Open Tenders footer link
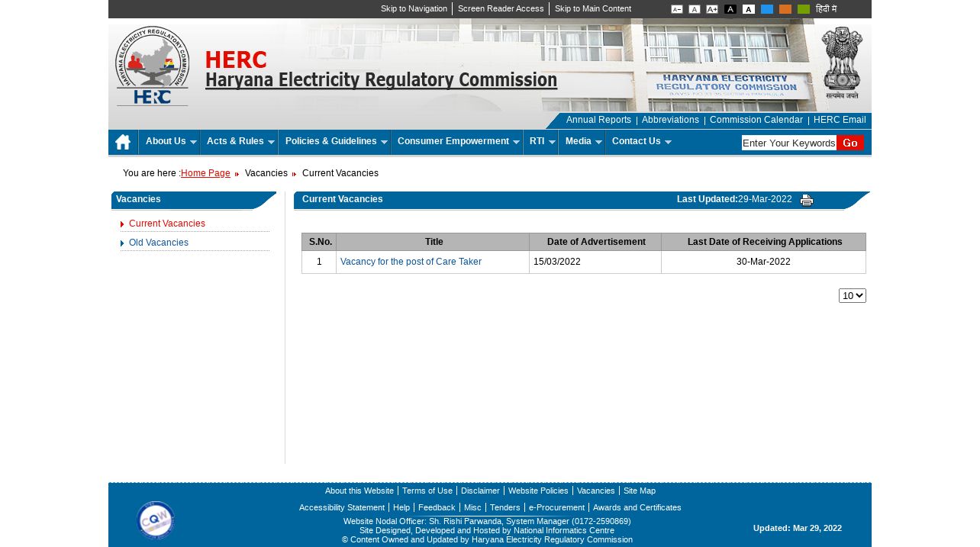 coord(505,507)
